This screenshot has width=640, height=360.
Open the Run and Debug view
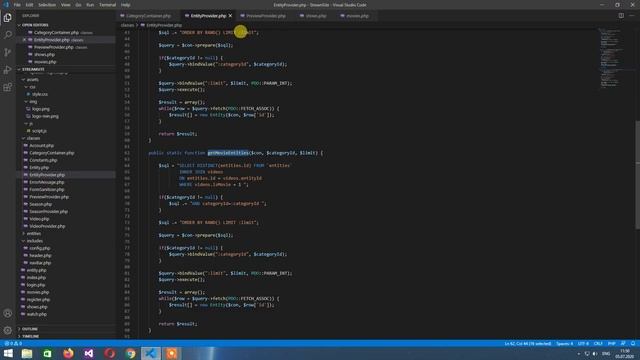(8, 70)
